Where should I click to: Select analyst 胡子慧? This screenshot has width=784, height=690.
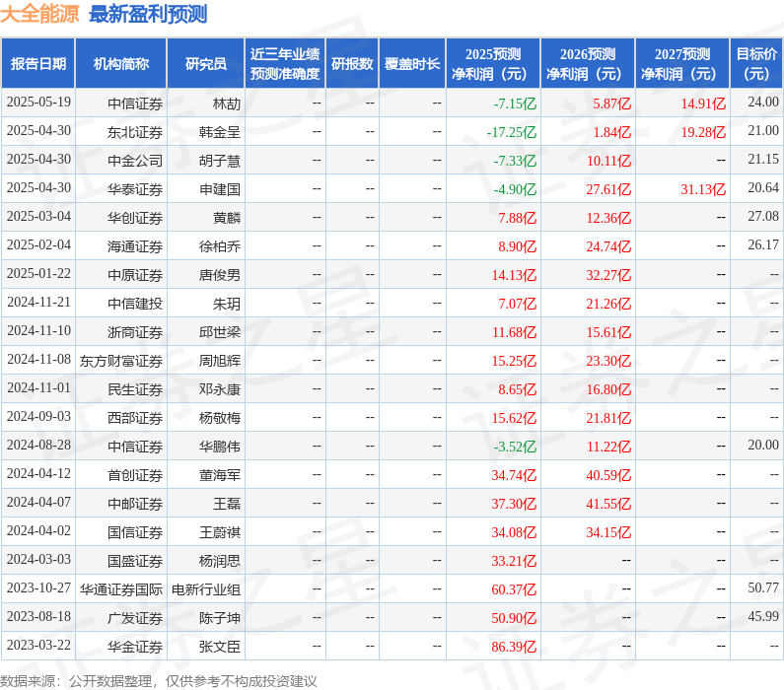220,161
